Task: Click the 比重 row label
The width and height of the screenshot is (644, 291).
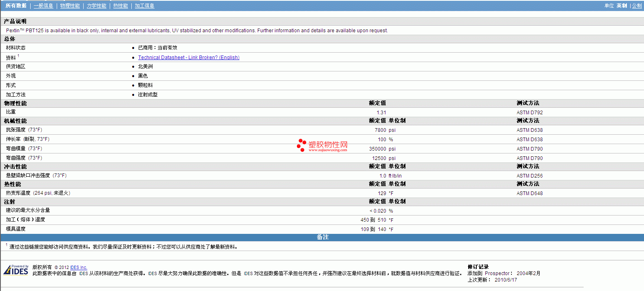Action: [x=11, y=112]
